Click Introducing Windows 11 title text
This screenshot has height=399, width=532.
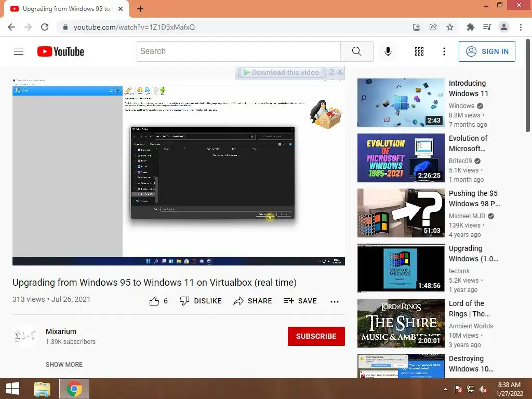point(469,88)
